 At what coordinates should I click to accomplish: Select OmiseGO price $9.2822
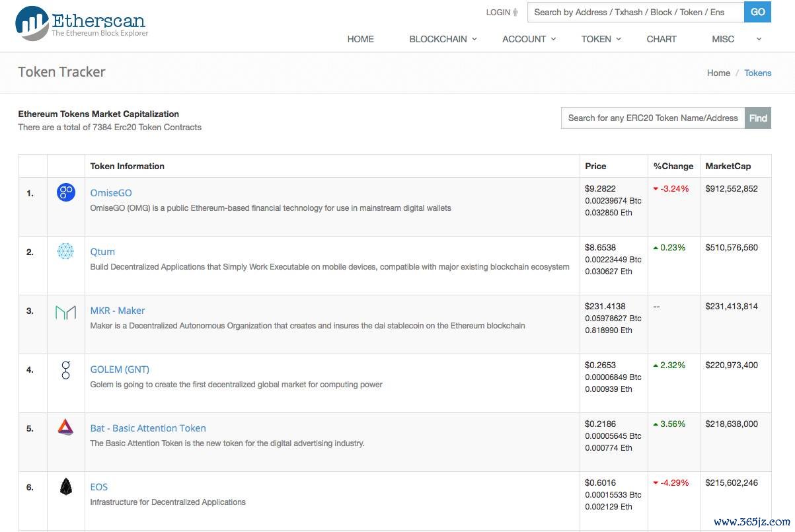click(600, 188)
